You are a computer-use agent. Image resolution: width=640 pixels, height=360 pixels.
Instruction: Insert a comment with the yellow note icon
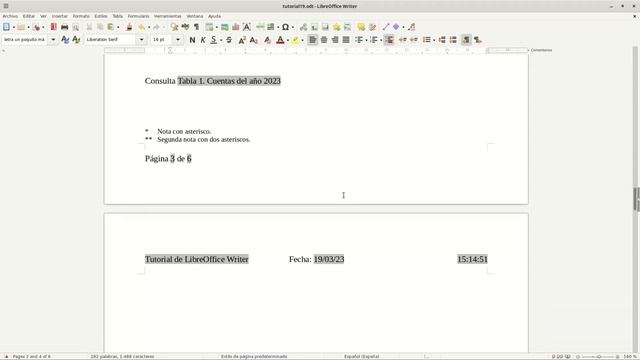pos(361,27)
